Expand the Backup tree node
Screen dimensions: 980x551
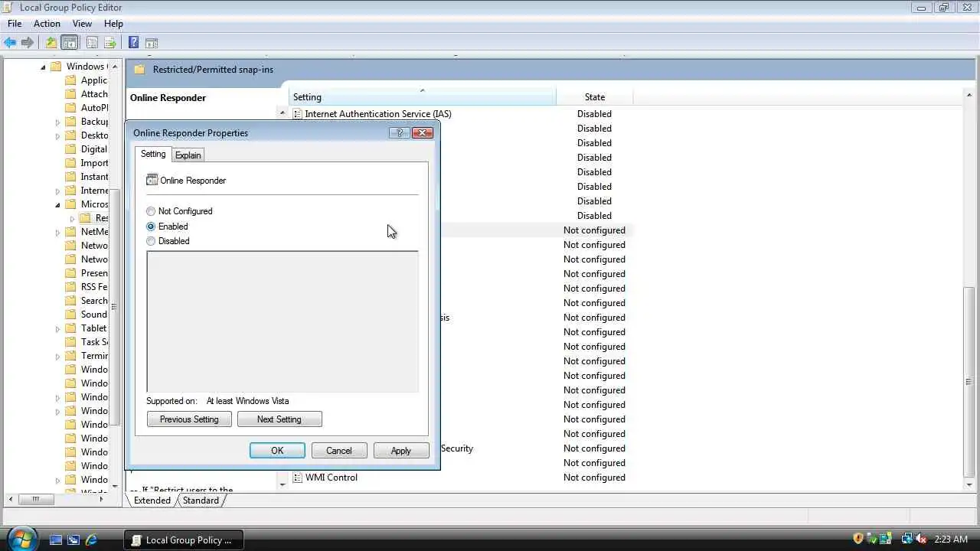click(57, 122)
